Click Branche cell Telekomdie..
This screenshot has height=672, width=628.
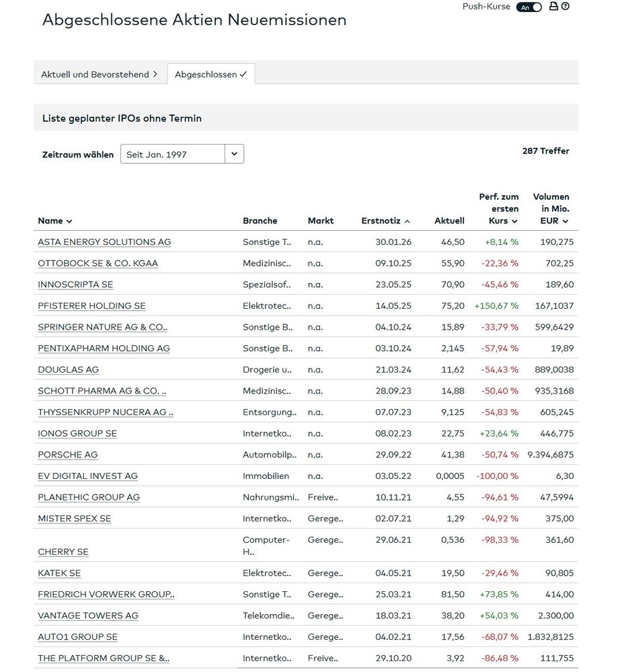click(x=268, y=616)
